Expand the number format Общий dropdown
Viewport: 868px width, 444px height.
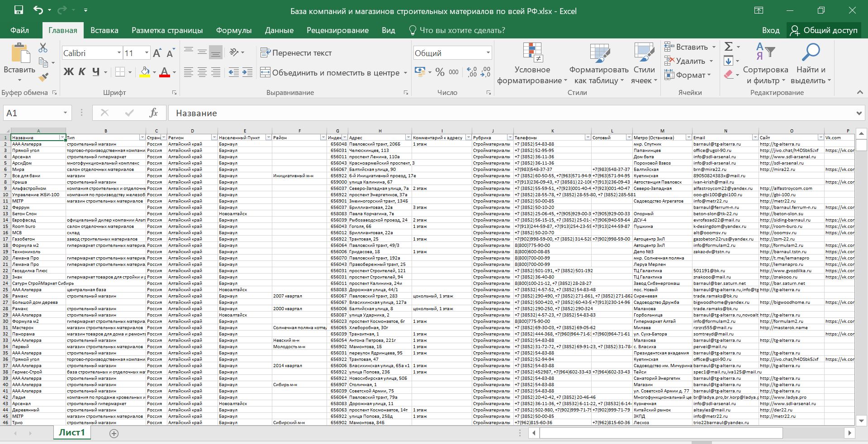pyautogui.click(x=488, y=53)
